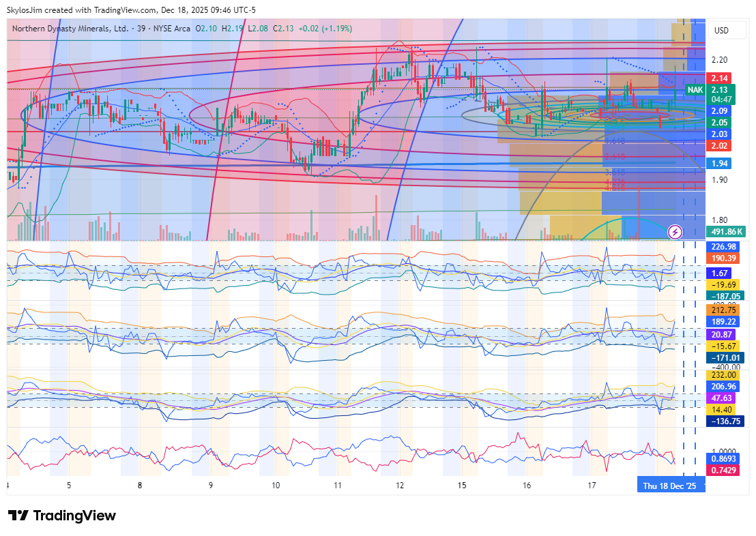
Task: Click the purple lightning bolt icon
Action: pos(675,232)
